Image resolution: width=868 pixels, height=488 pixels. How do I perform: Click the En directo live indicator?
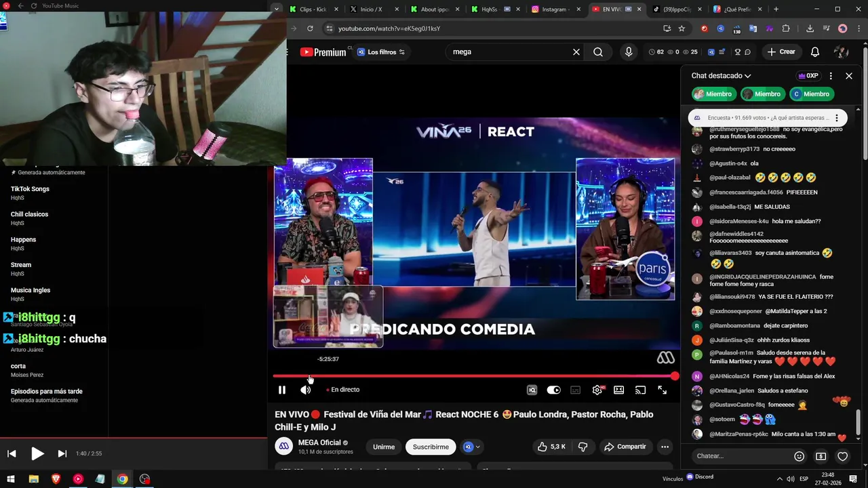click(343, 390)
